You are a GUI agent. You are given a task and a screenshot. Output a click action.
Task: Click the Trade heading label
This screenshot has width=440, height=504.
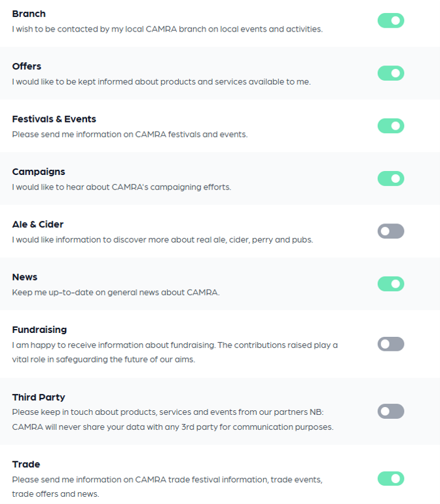[26, 464]
